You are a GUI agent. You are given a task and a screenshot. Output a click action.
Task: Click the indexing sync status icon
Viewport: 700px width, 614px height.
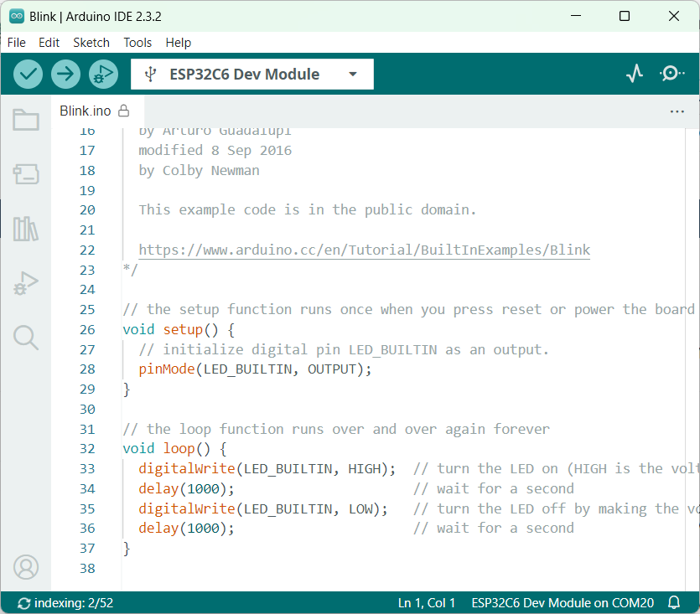(x=23, y=603)
